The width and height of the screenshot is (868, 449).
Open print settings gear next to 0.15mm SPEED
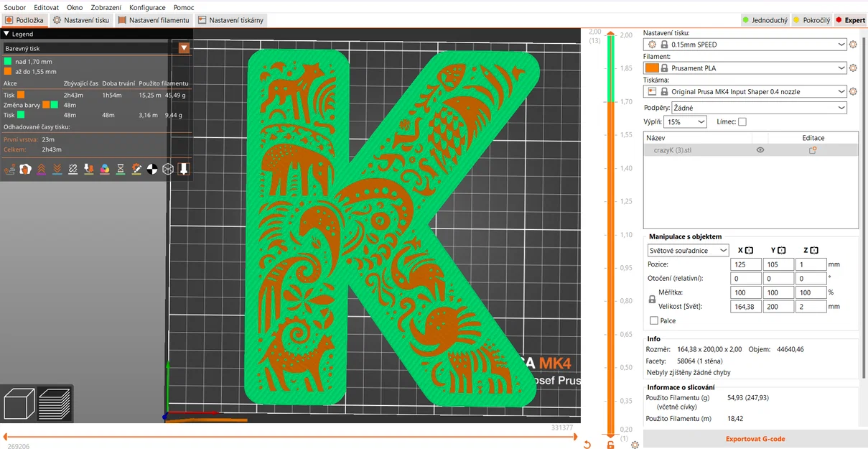tap(851, 44)
